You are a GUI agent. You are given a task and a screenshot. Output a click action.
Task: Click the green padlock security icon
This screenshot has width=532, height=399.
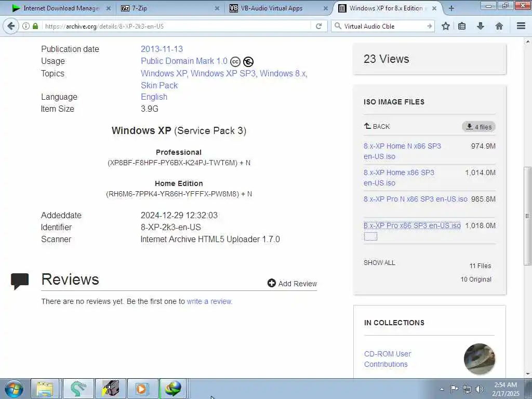click(x=35, y=26)
